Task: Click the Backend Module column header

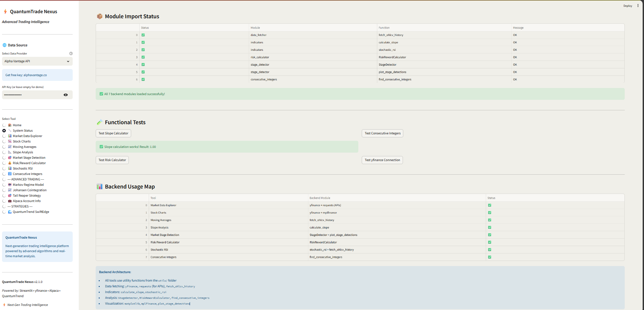Action: 397,198
